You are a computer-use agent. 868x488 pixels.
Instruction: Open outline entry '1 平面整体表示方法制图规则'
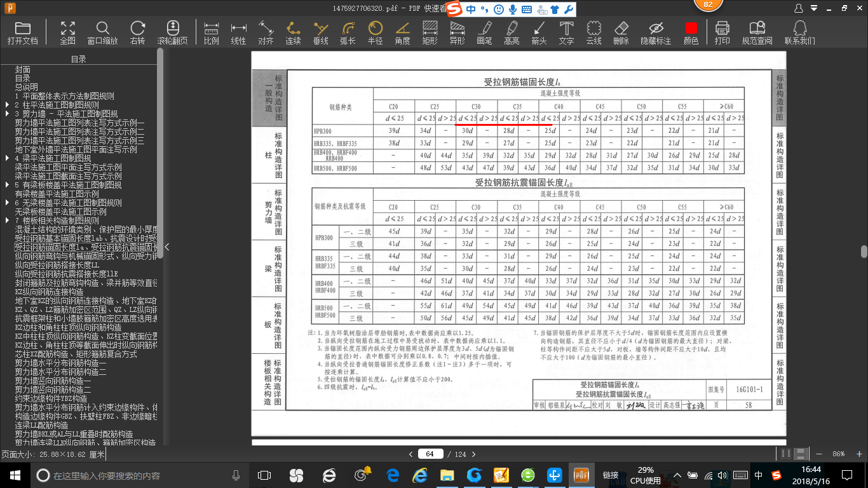(65, 96)
